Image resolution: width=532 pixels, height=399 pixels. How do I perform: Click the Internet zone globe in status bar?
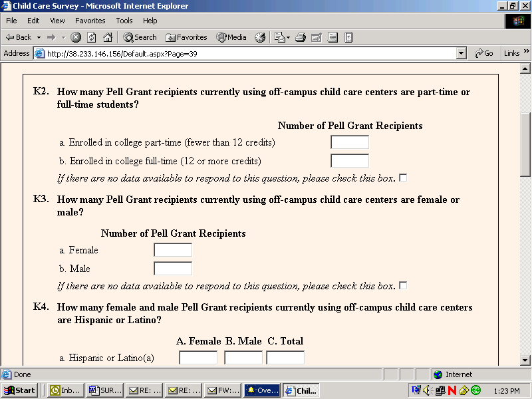[x=438, y=374]
